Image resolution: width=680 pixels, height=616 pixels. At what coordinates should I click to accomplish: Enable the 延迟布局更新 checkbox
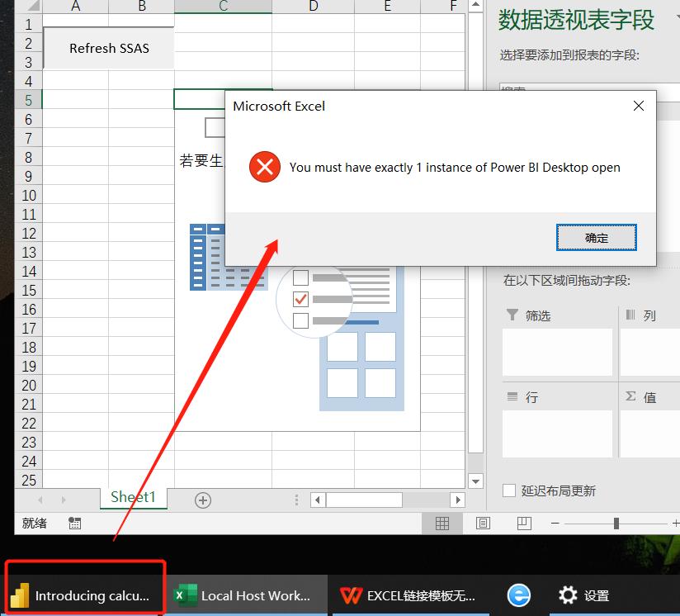[x=509, y=490]
